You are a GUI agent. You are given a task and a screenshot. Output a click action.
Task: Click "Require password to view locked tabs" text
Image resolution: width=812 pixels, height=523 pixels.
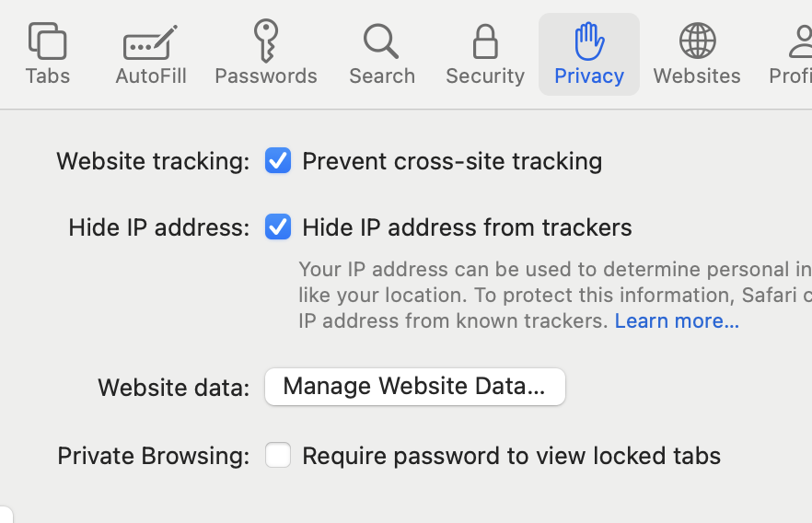click(511, 455)
